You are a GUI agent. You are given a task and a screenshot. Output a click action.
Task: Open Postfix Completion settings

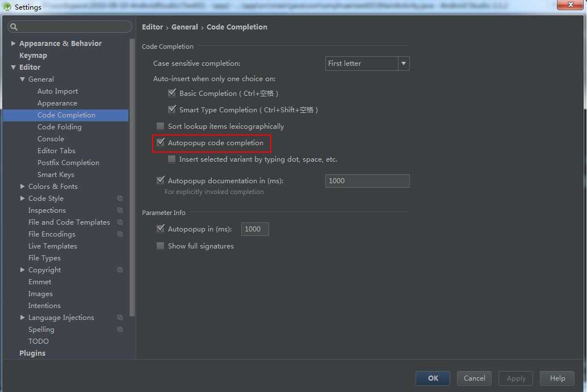coord(68,163)
